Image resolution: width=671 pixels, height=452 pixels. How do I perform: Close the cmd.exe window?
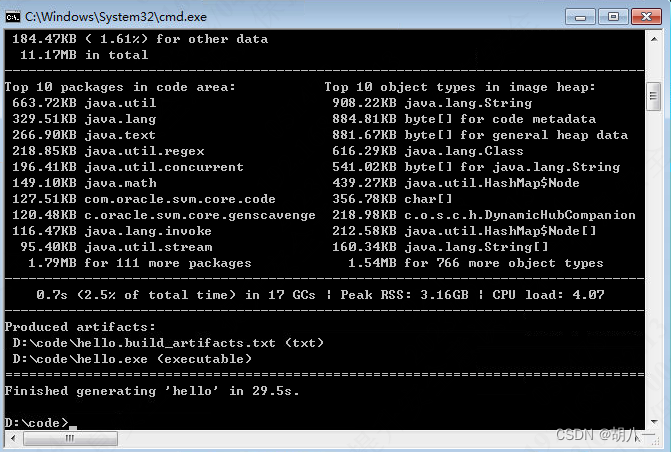tap(647, 17)
